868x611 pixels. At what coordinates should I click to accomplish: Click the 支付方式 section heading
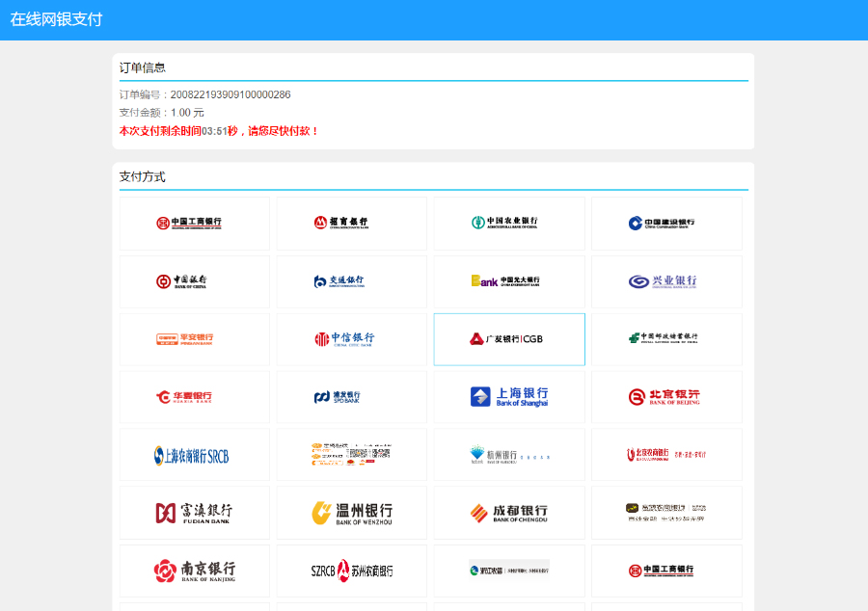143,177
